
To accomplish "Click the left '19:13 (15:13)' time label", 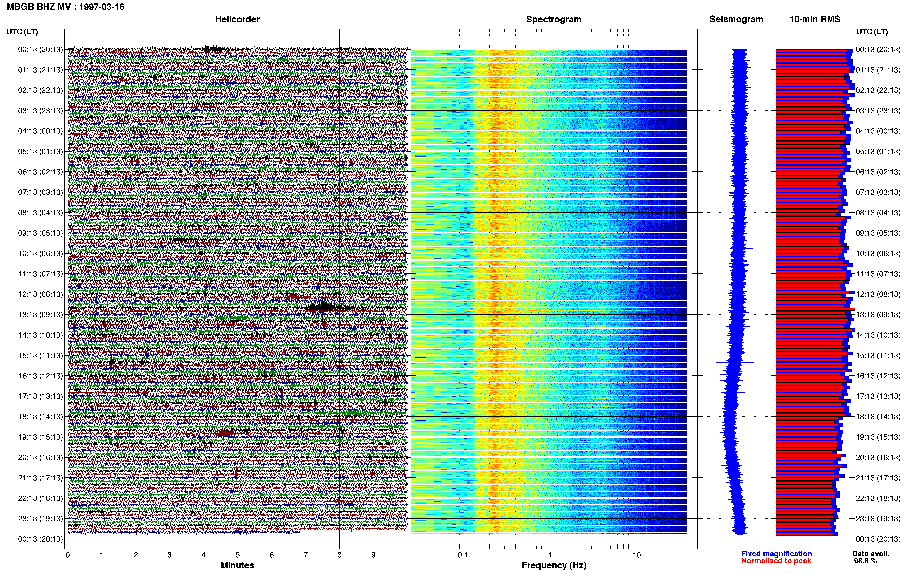I will pos(40,437).
